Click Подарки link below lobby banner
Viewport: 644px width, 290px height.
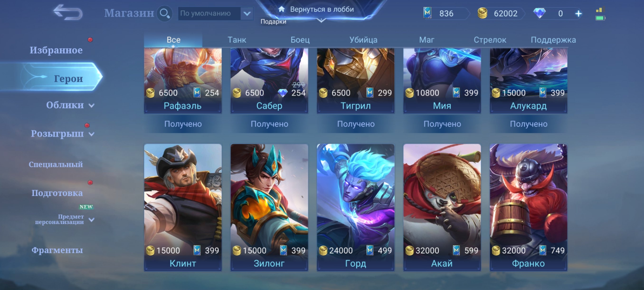tap(273, 22)
